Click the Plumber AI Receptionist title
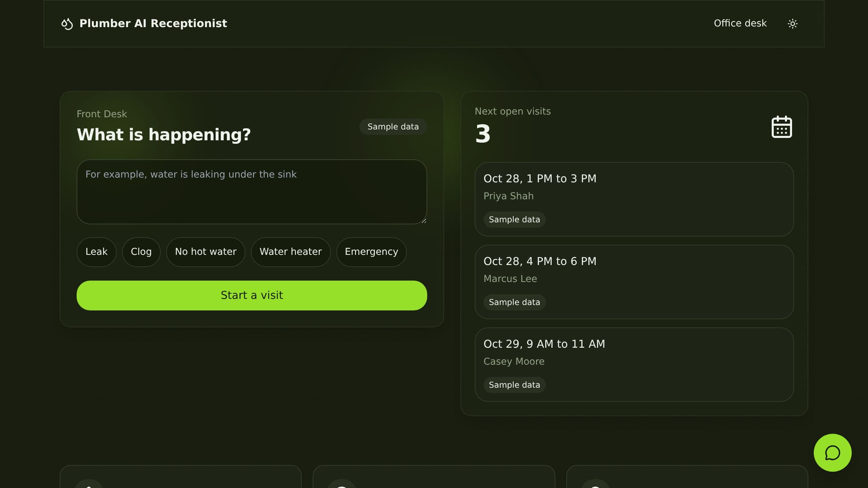The image size is (868, 488). 153,23
